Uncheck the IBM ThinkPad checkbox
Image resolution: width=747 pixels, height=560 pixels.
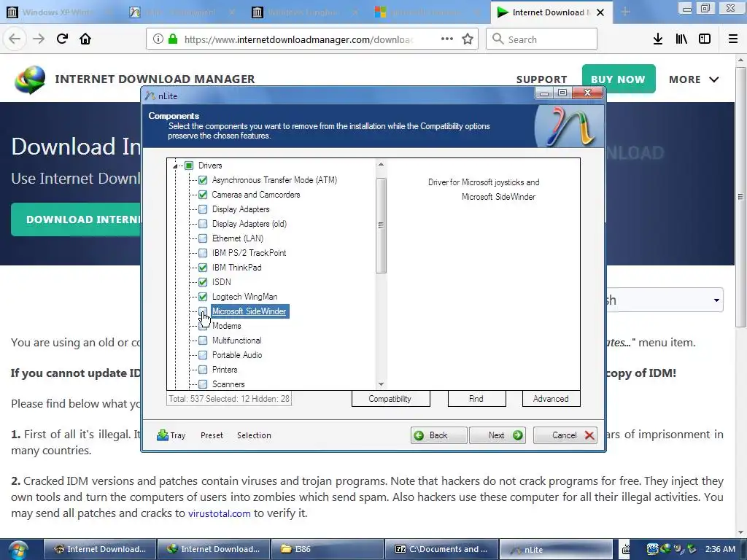(203, 268)
